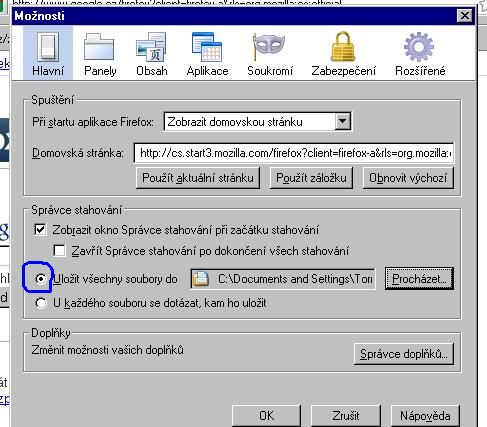487x427 pixels.
Task: Click Obnovit výchozí button
Action: (x=408, y=178)
